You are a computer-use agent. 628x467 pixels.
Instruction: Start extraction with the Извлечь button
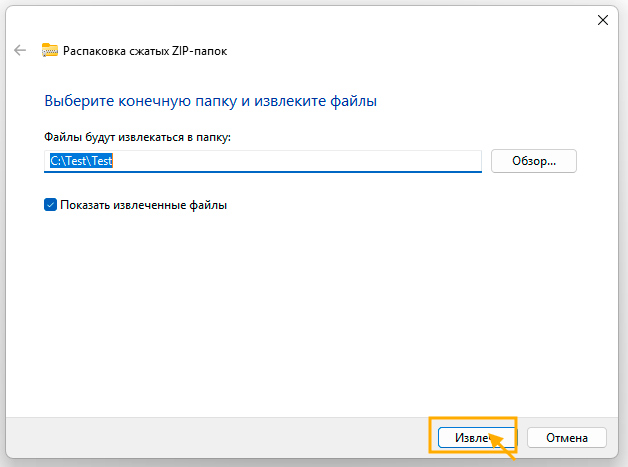[x=476, y=437]
